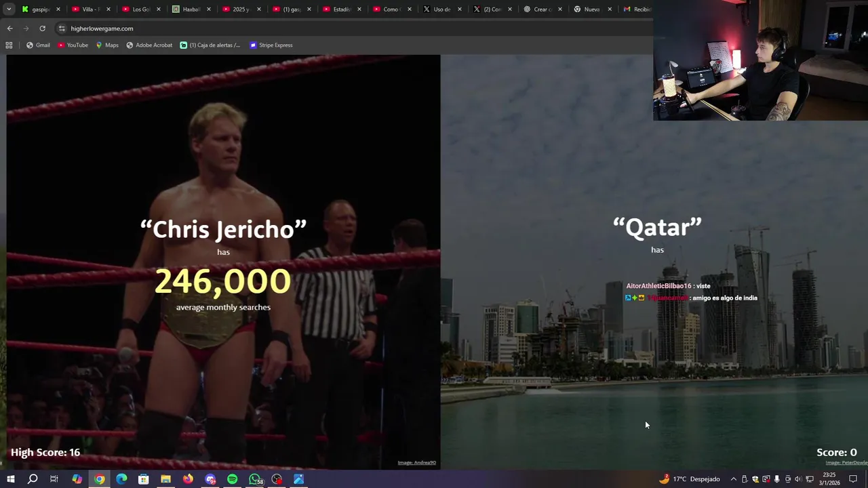
Task: Open the Chrome apps grid icon
Action: [x=9, y=45]
